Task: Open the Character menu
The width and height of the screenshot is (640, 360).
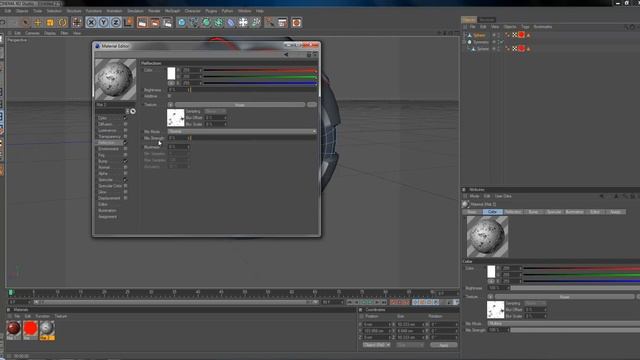Action: (193, 11)
